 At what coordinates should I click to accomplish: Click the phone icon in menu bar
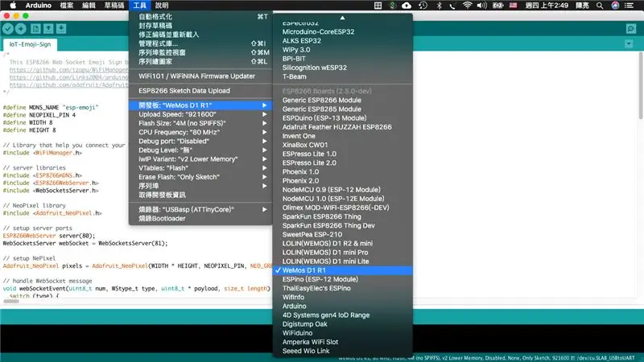[x=452, y=6]
